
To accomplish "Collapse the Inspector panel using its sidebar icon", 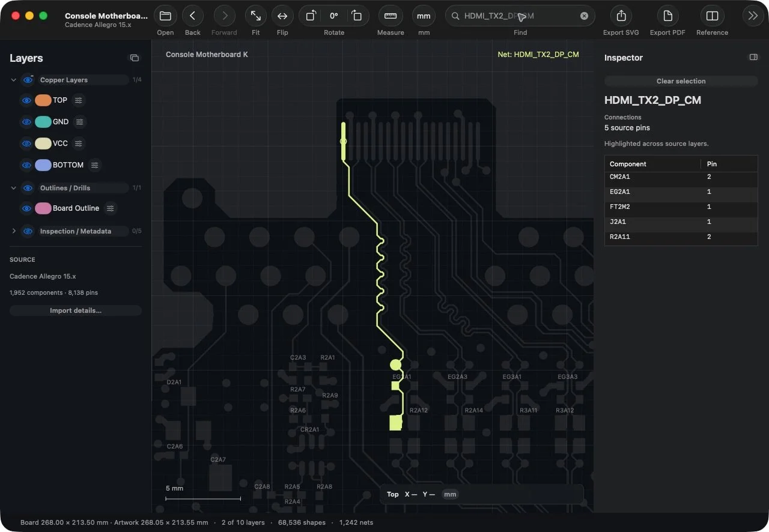I will point(753,58).
